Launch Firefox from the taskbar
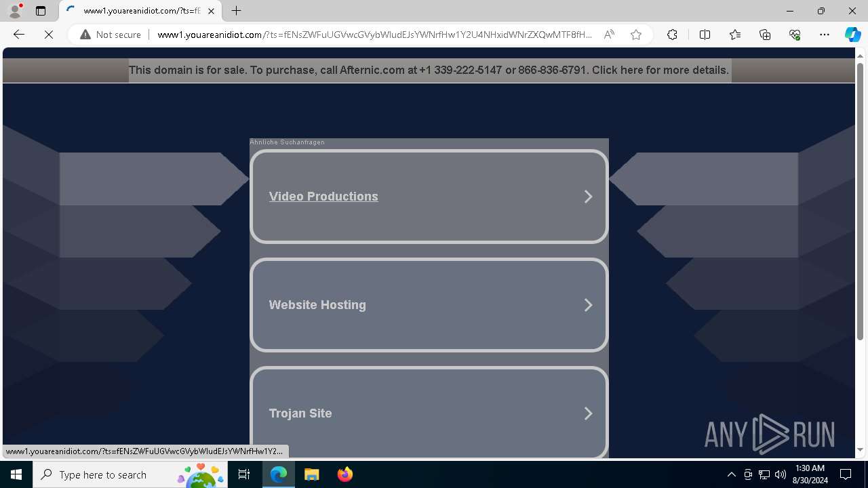This screenshot has width=868, height=488. point(344,474)
